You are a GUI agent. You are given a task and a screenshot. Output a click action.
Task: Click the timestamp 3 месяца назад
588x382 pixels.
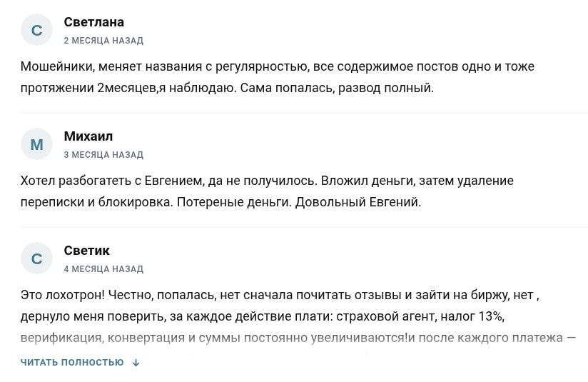103,155
